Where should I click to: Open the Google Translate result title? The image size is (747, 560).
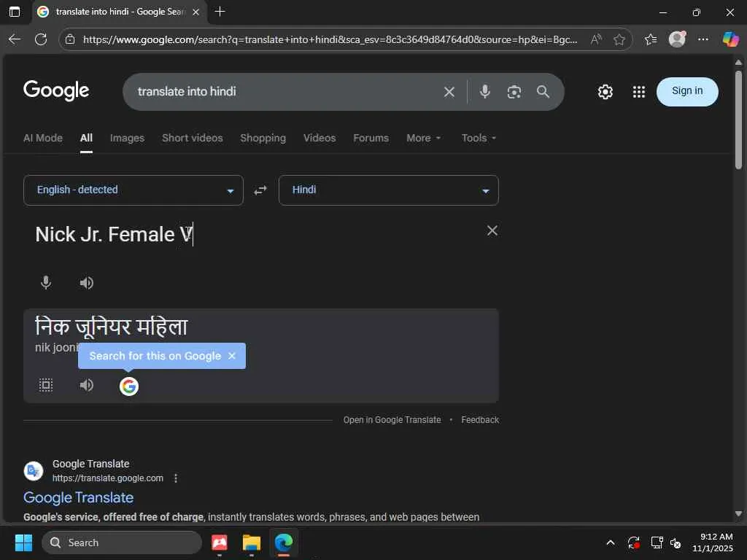[x=79, y=497]
